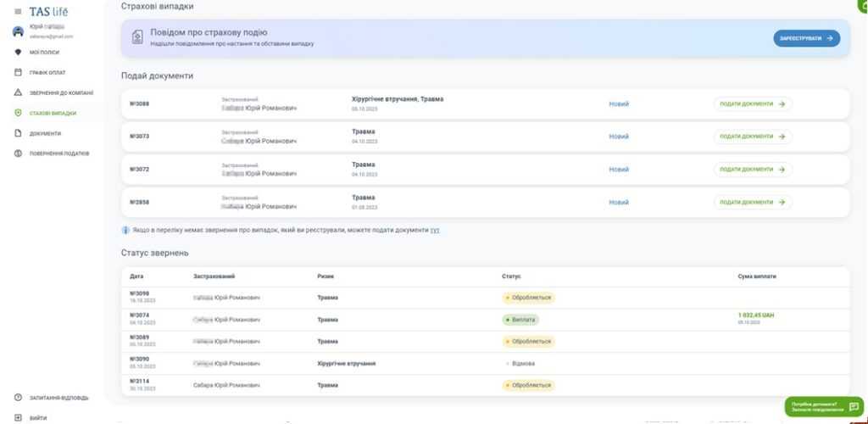
Task: Open the hamburger menu next to TAS life logo
Action: pyautogui.click(x=18, y=12)
